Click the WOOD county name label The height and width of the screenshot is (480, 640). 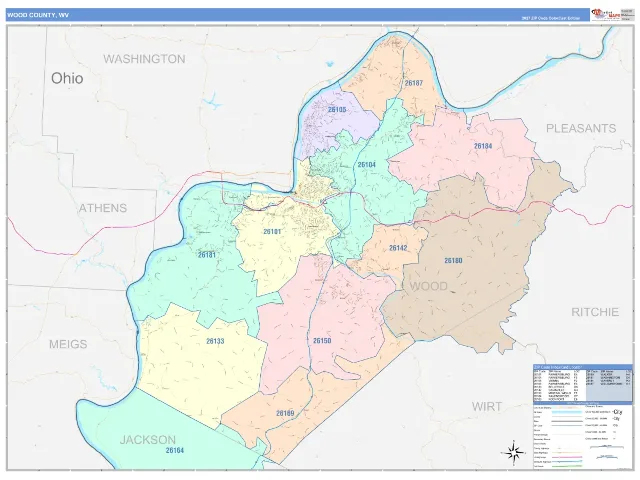[x=429, y=286]
